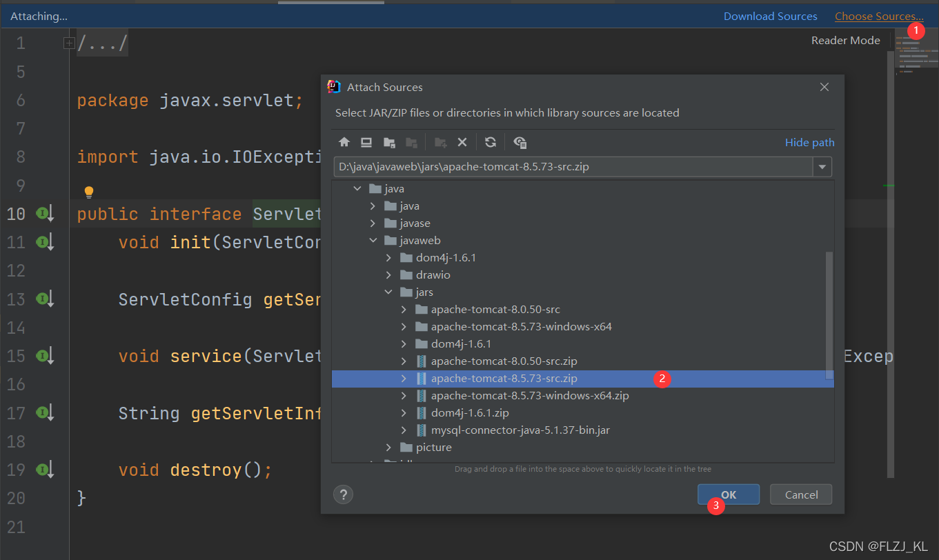Collapse the javaweb folder node

tap(373, 240)
